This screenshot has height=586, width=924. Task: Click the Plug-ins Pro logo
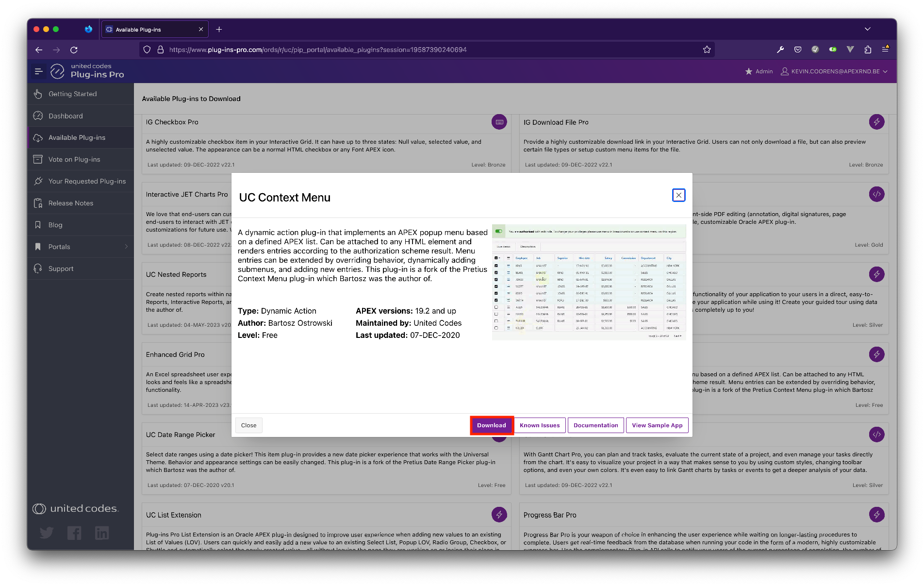pyautogui.click(x=87, y=71)
